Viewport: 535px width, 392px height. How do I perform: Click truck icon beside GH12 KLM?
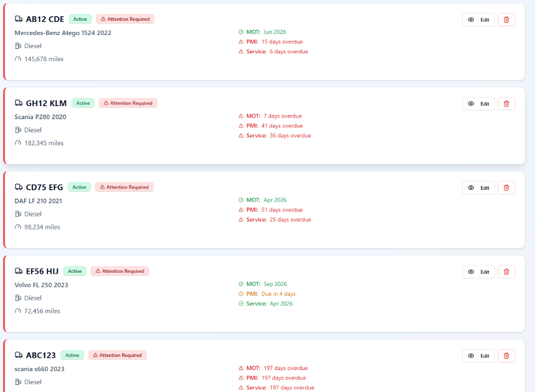coord(19,103)
